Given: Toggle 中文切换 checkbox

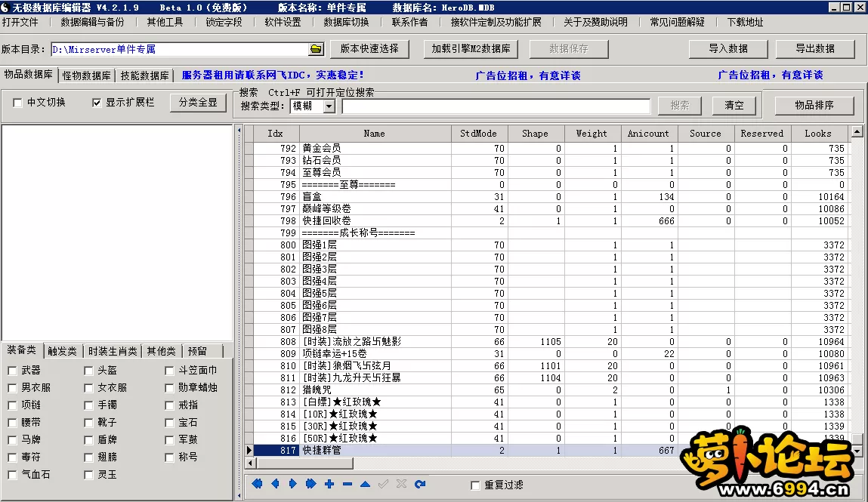Looking at the screenshot, I should point(17,103).
